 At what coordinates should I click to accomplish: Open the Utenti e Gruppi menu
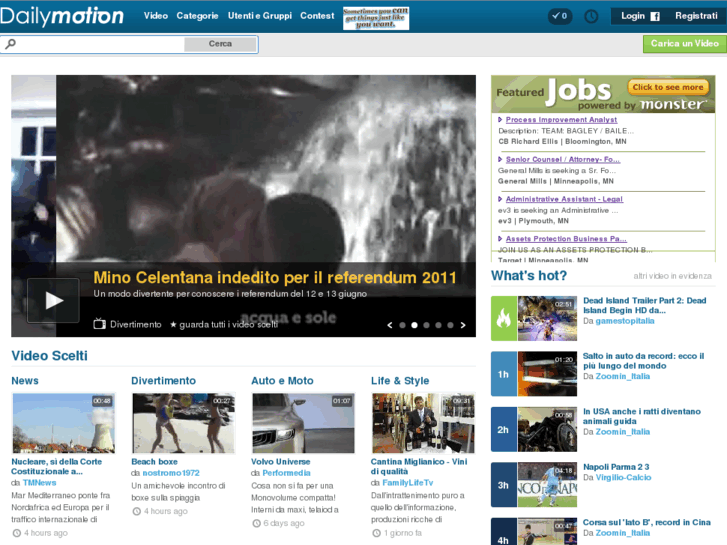tap(260, 16)
